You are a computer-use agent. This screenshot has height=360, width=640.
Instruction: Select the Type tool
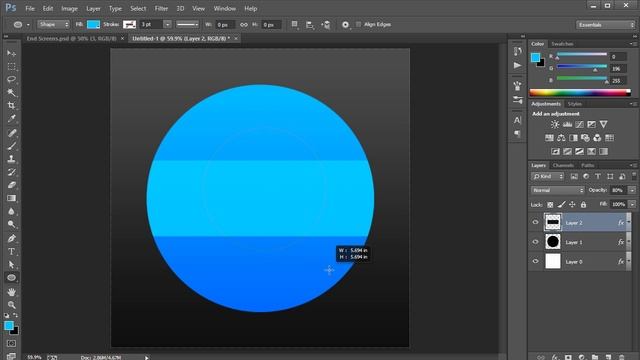tap(11, 252)
